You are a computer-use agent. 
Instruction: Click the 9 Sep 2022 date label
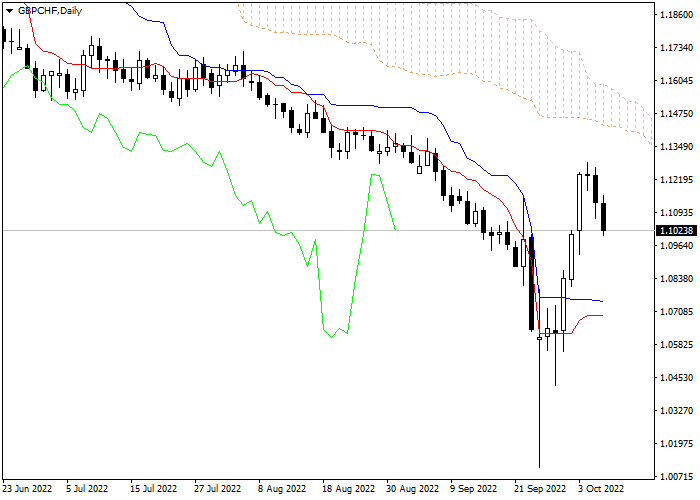tap(473, 489)
